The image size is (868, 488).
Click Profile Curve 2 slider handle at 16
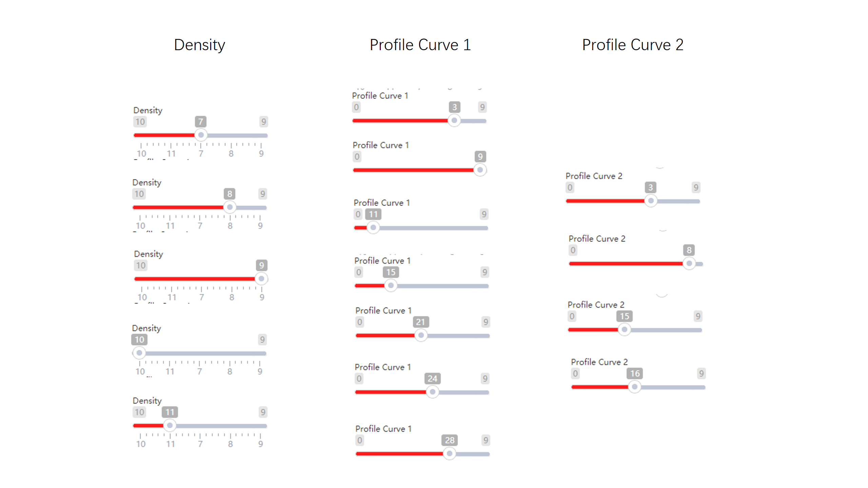click(635, 387)
